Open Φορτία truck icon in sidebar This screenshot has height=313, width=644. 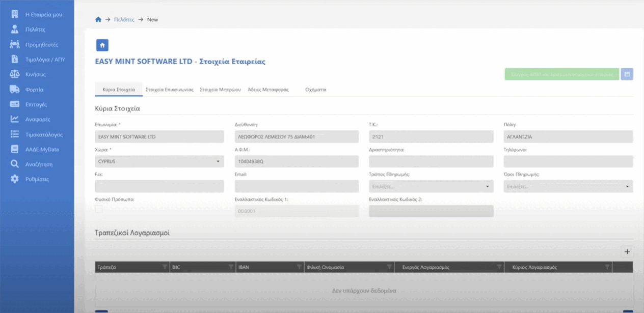coord(15,90)
